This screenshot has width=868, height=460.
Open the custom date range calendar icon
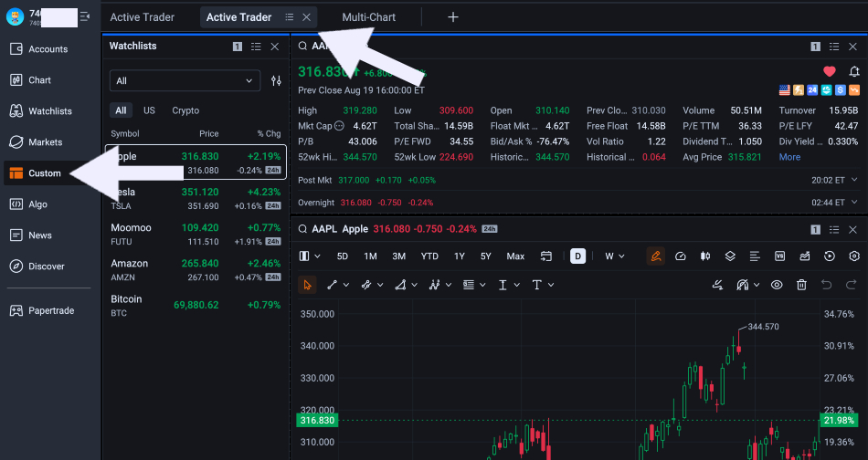tap(546, 256)
